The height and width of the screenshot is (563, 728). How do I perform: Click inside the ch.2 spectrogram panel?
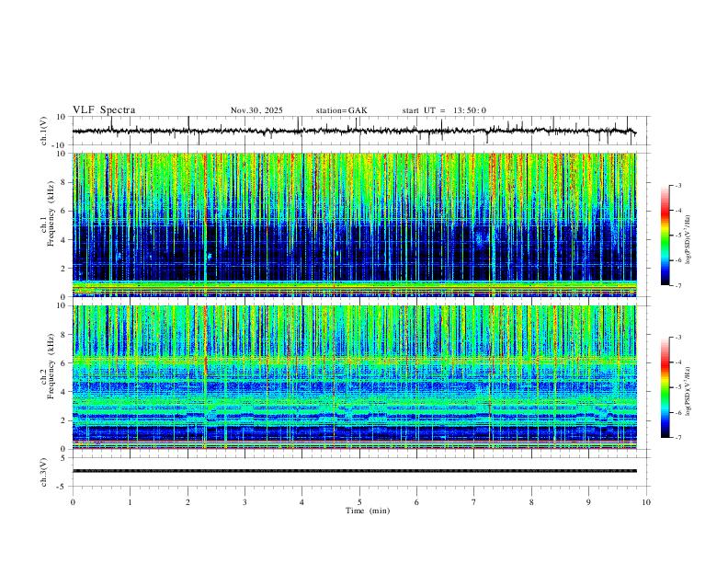(x=355, y=377)
